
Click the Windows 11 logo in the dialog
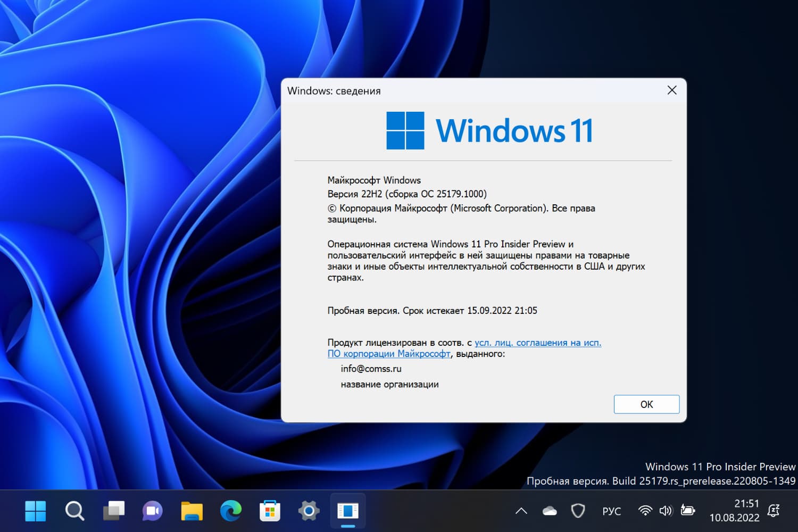(x=489, y=130)
